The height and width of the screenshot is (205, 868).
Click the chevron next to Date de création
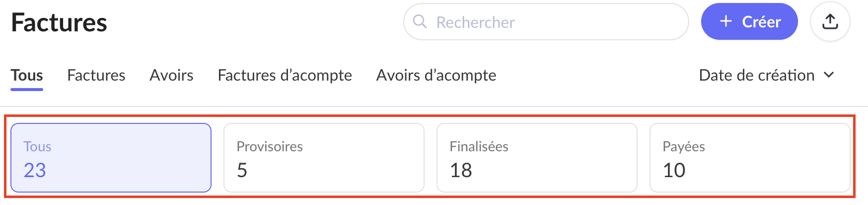click(x=829, y=75)
